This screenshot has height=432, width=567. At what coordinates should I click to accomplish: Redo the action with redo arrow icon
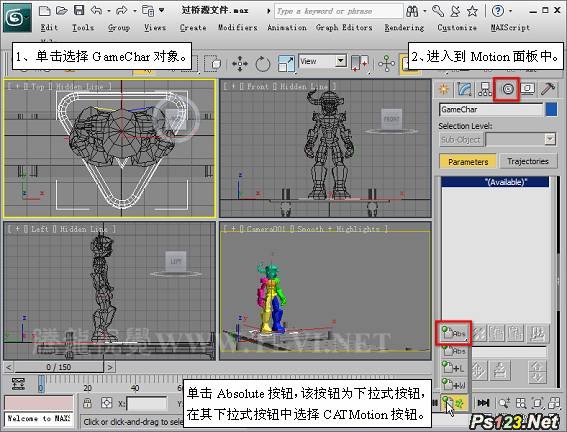tap(122, 11)
